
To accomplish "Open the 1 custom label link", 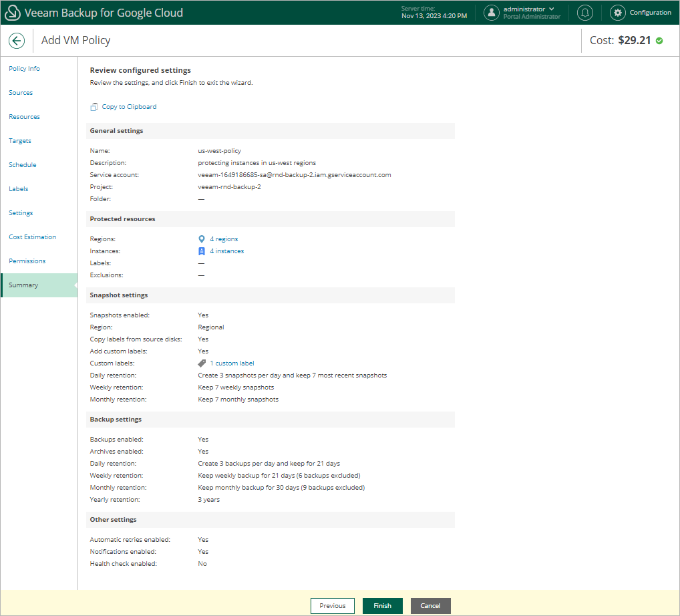I will (x=232, y=363).
